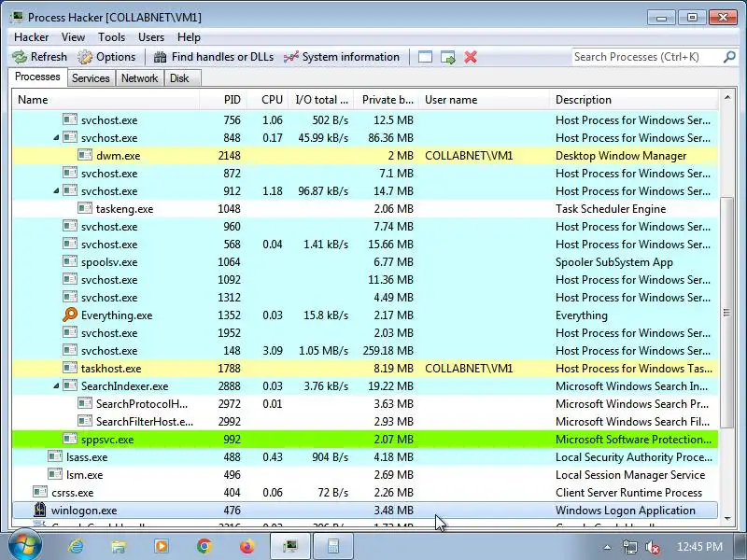747x560 pixels.
Task: Launch Google Chrome from taskbar
Action: (x=204, y=546)
